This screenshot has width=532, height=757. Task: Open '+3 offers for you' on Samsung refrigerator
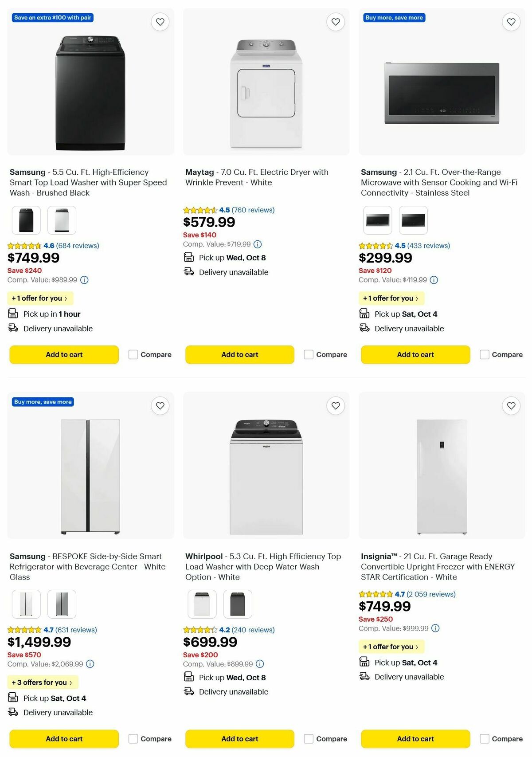(43, 682)
